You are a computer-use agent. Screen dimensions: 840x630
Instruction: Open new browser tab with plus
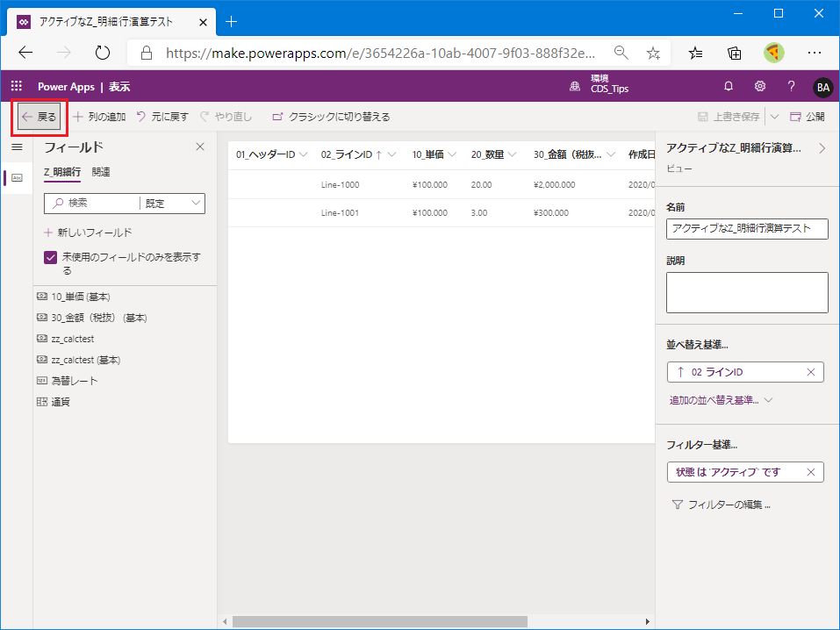(232, 21)
